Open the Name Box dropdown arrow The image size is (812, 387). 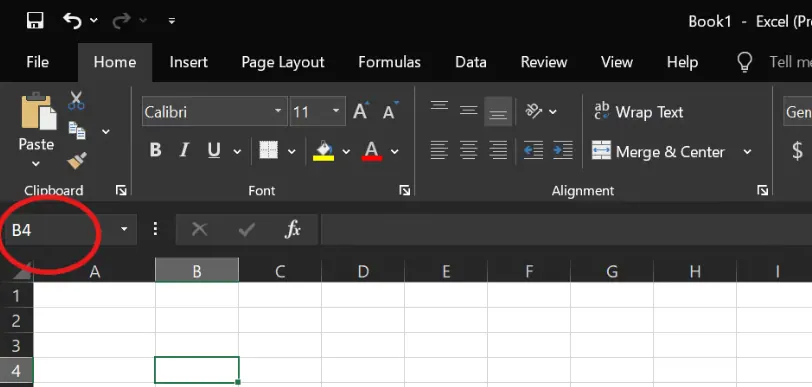pos(124,229)
